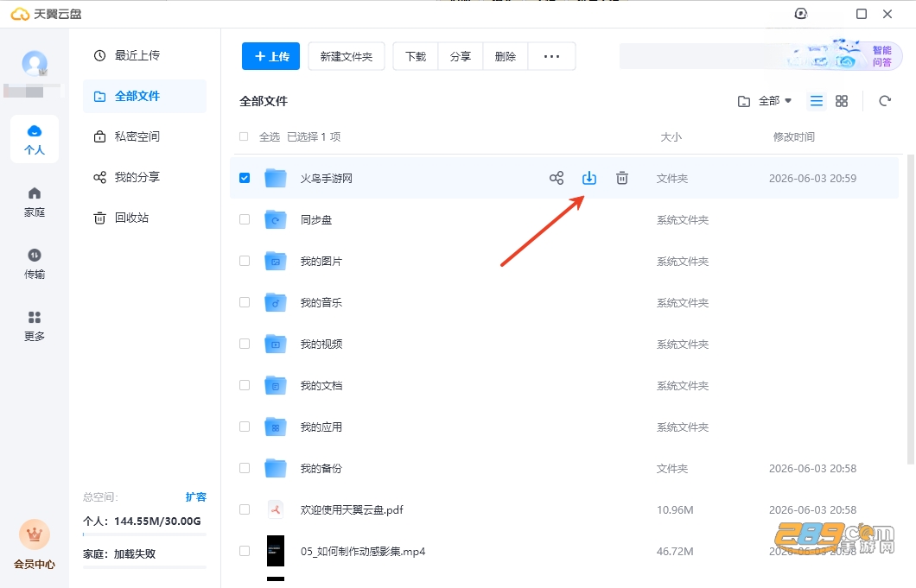The image size is (916, 588).
Task: Click the 个人 storage usage bar
Action: 144,534
